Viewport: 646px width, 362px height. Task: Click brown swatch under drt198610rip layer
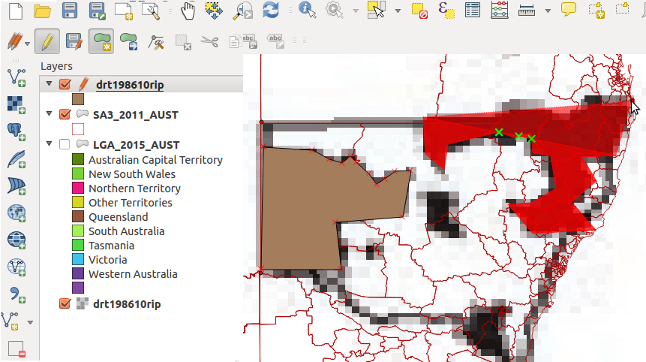pyautogui.click(x=78, y=99)
